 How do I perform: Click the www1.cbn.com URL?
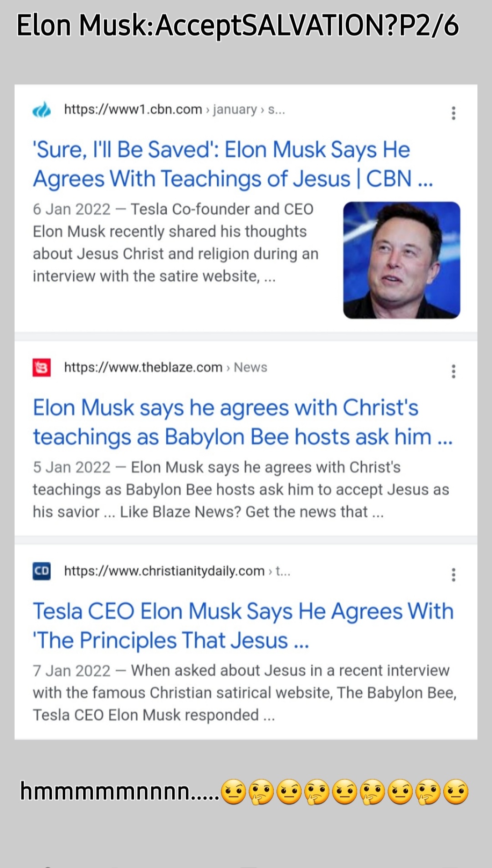click(133, 109)
